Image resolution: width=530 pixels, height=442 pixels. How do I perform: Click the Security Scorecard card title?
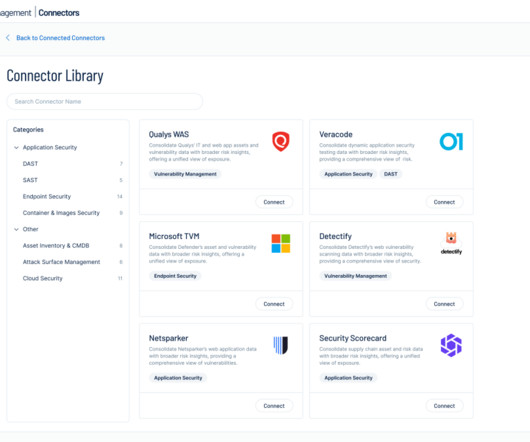pos(353,338)
